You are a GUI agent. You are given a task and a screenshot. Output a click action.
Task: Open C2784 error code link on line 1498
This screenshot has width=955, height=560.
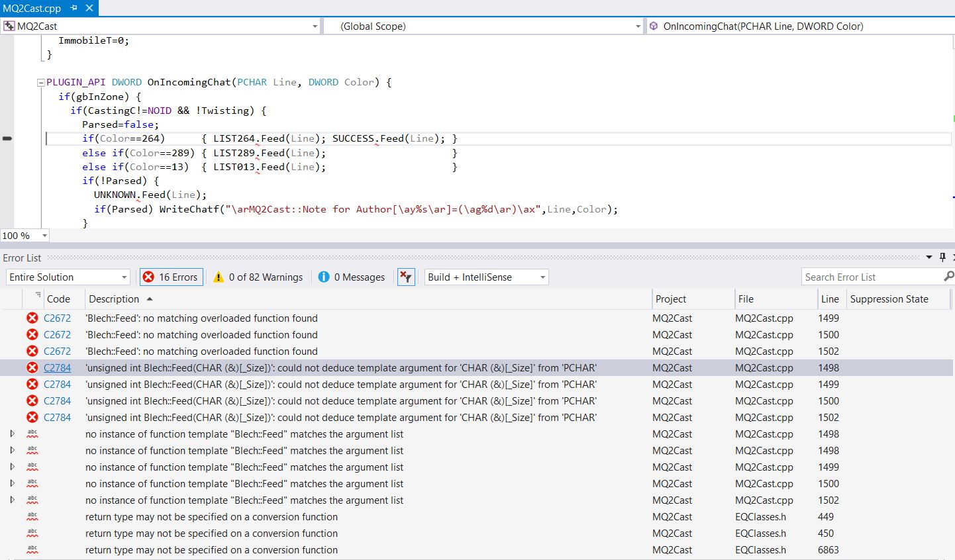(57, 368)
